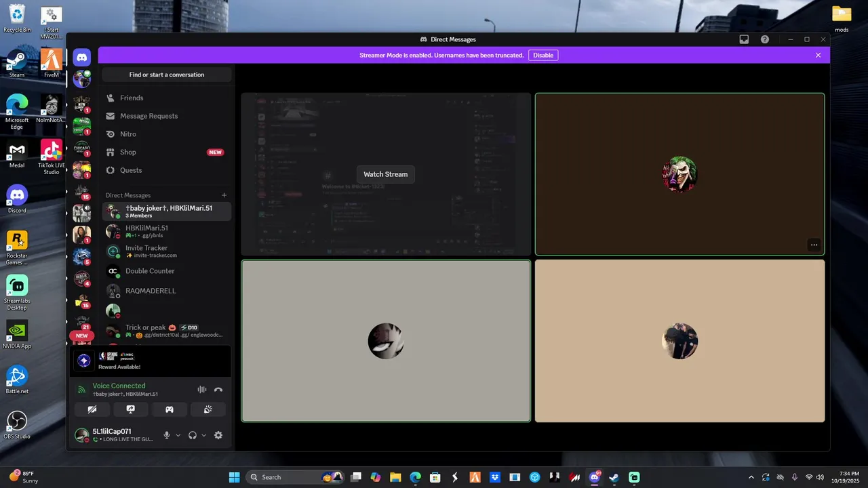Image resolution: width=868 pixels, height=488 pixels.
Task: Dismiss the Streamer Mode banner
Action: [x=818, y=55]
